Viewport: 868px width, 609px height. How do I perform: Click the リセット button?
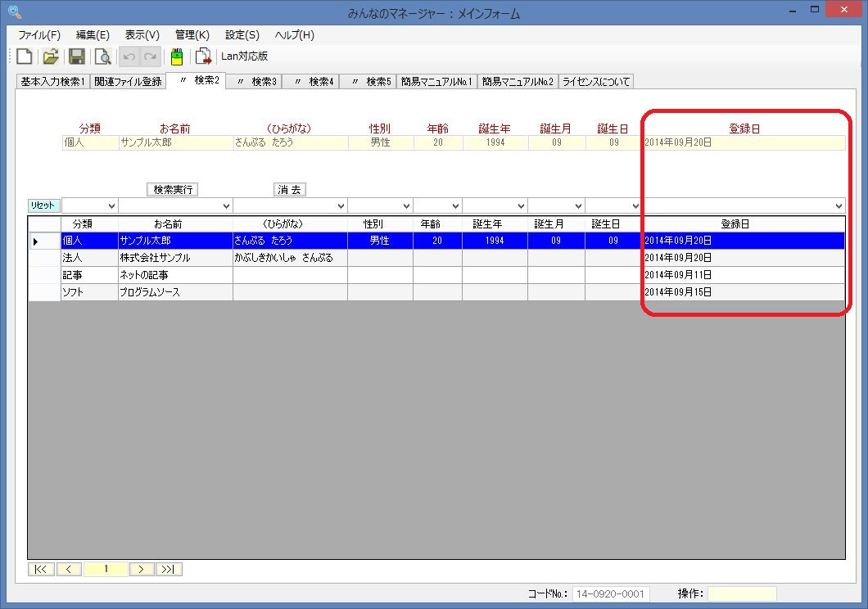pos(44,205)
